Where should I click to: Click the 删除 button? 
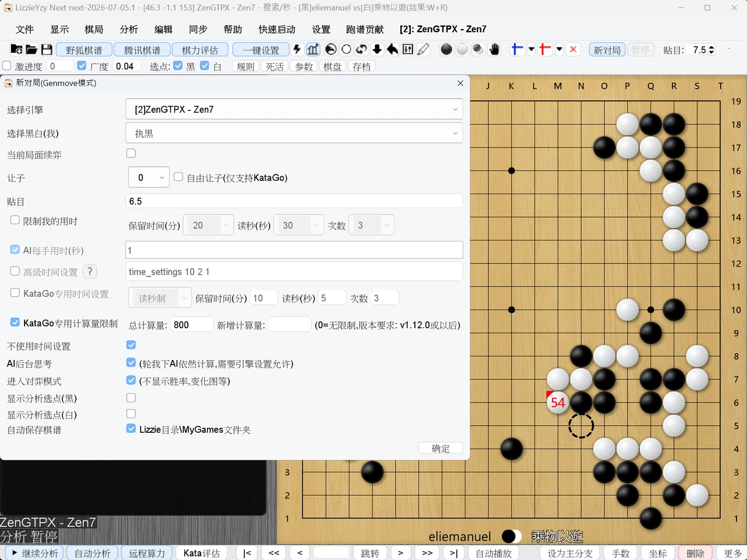[696, 553]
